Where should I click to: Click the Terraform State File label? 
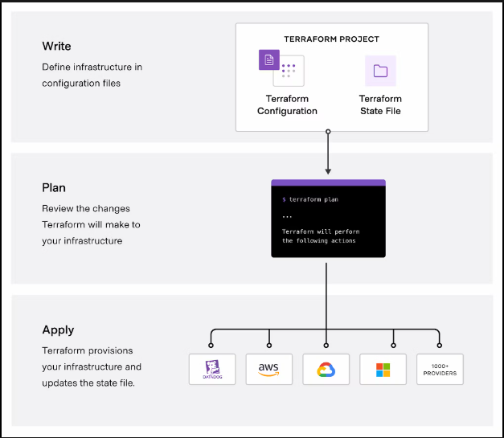[380, 104]
